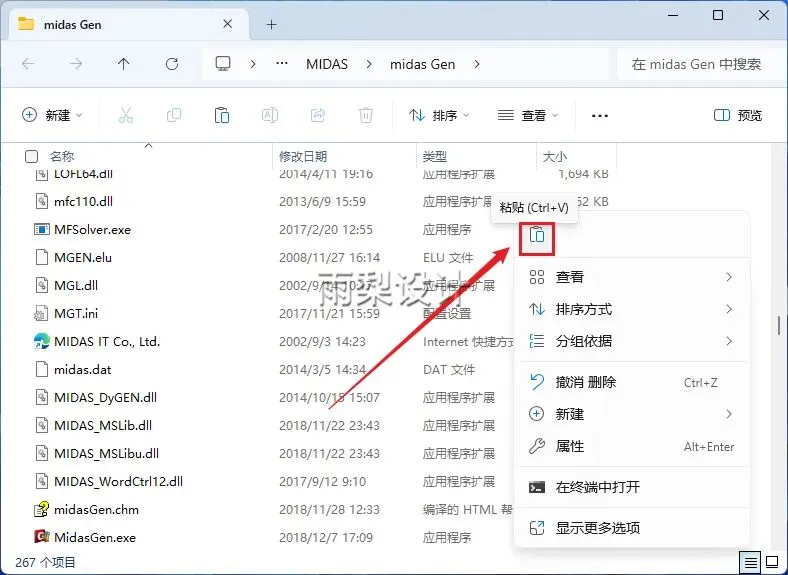This screenshot has height=575, width=788.
Task: Sort by the 修改日期 column header
Action: pos(303,156)
